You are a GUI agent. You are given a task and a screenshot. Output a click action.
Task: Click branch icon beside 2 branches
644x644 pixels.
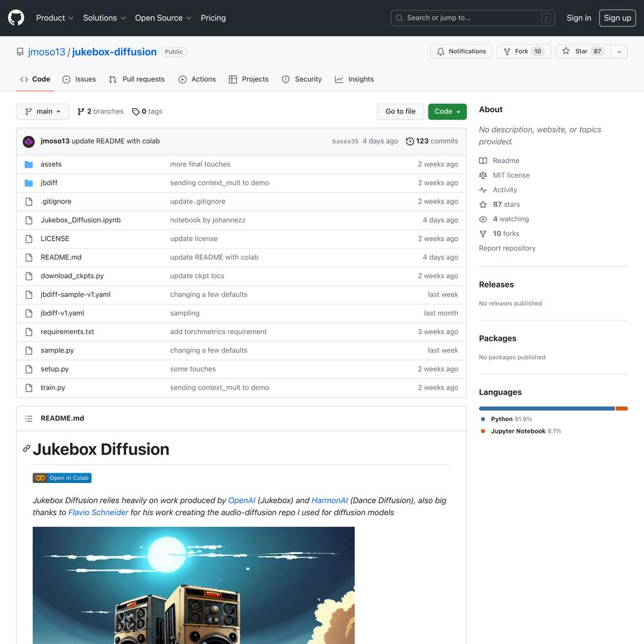pyautogui.click(x=80, y=111)
